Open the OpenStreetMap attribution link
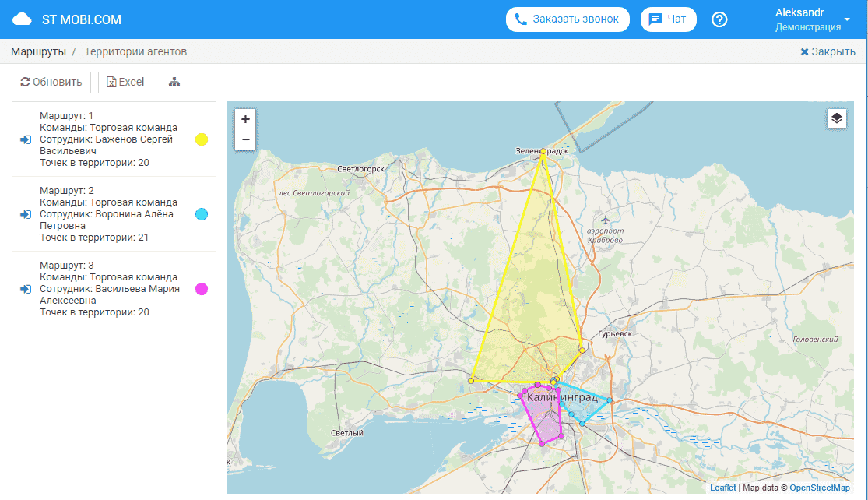The image size is (868, 500). (x=820, y=488)
